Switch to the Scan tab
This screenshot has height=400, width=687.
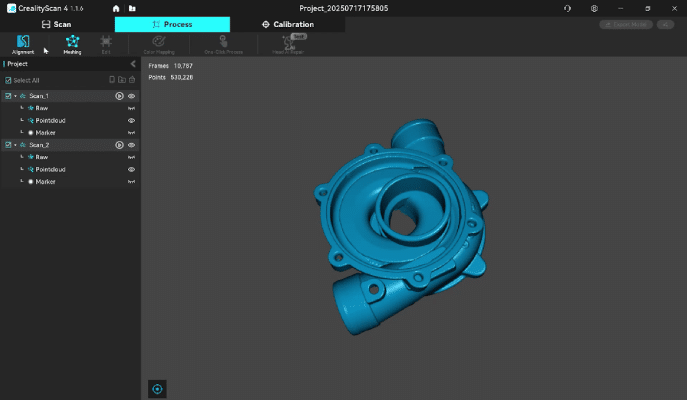click(x=57, y=25)
